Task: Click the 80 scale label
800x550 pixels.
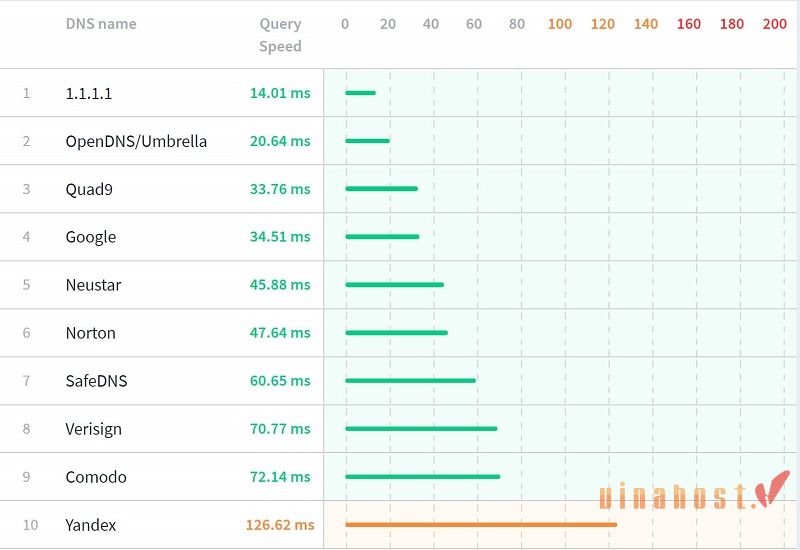Action: coord(517,24)
